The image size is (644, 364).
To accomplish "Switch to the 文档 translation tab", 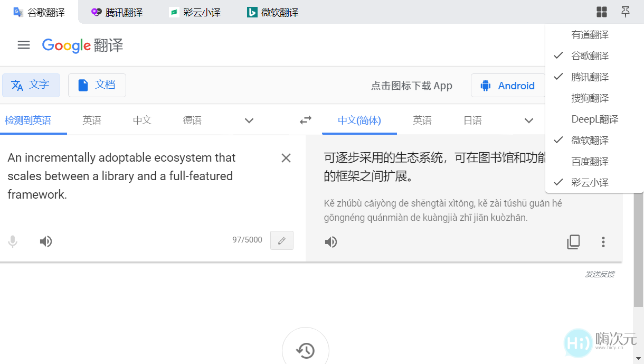I will (x=97, y=85).
